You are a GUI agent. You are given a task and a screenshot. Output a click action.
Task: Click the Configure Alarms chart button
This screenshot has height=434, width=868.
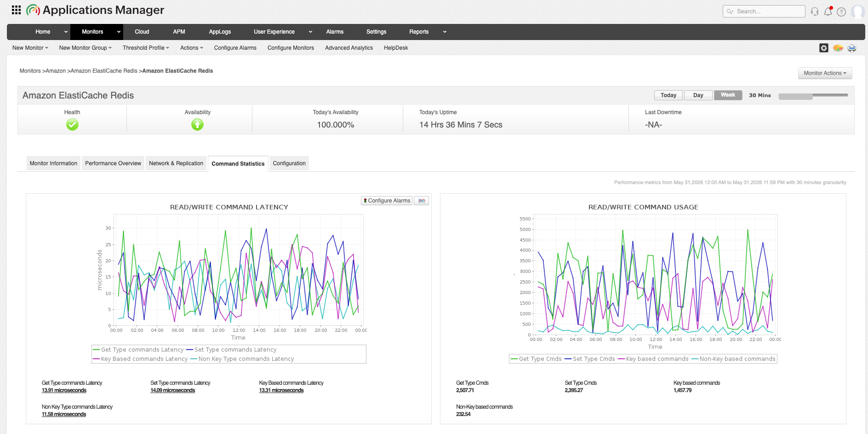(x=387, y=201)
